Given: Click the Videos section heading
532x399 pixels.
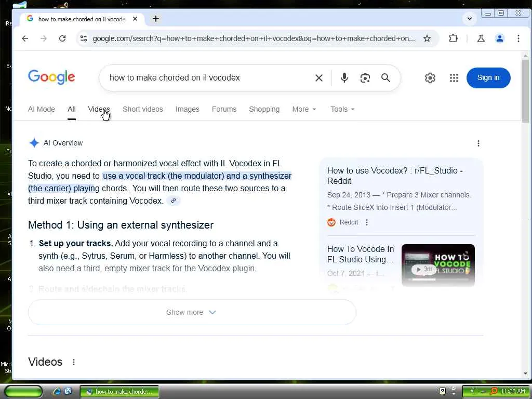Looking at the screenshot, I should click(45, 362).
